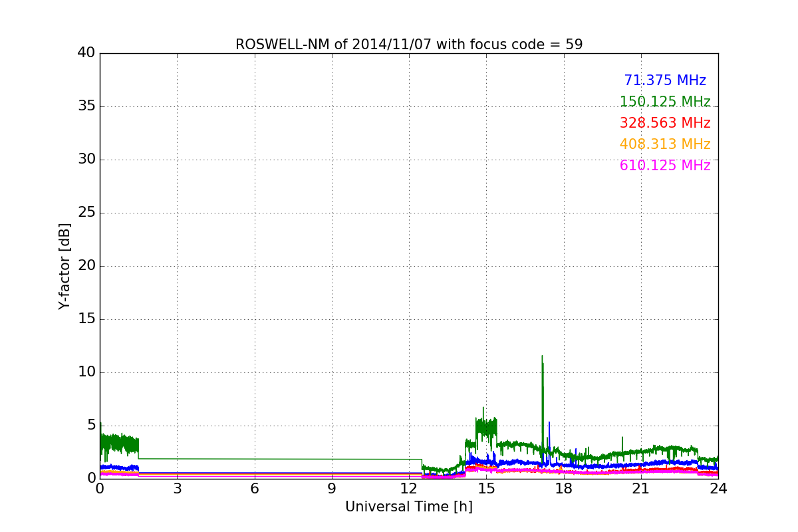798x532 pixels.
Task: Click the blue spike peak near 17.5 h
Action: [549, 423]
